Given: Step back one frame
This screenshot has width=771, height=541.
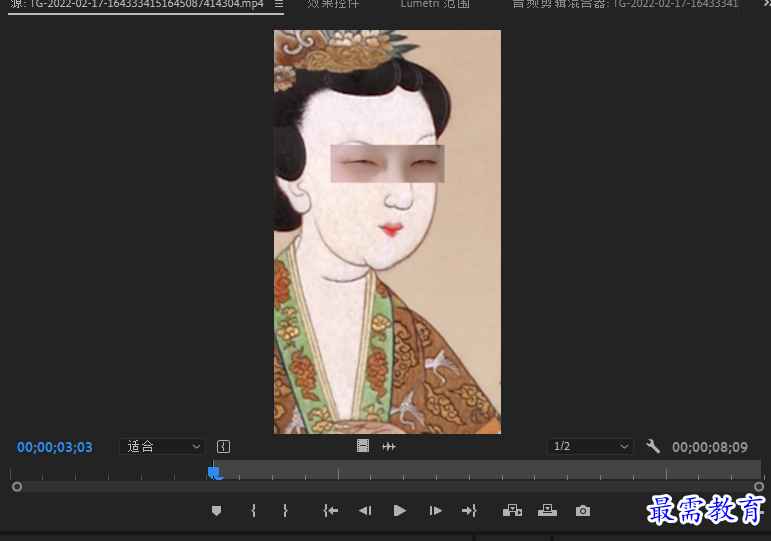Looking at the screenshot, I should pos(365,511).
